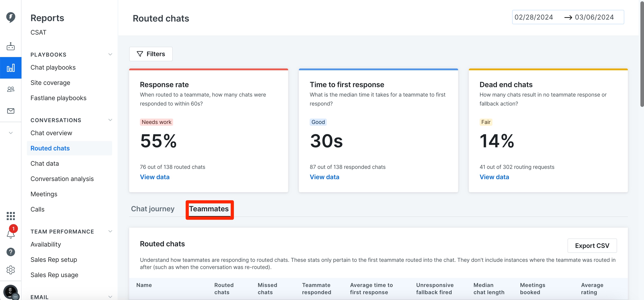Viewport: 644px width, 300px height.
Task: Expand more sidebar items chevron
Action: tap(11, 133)
